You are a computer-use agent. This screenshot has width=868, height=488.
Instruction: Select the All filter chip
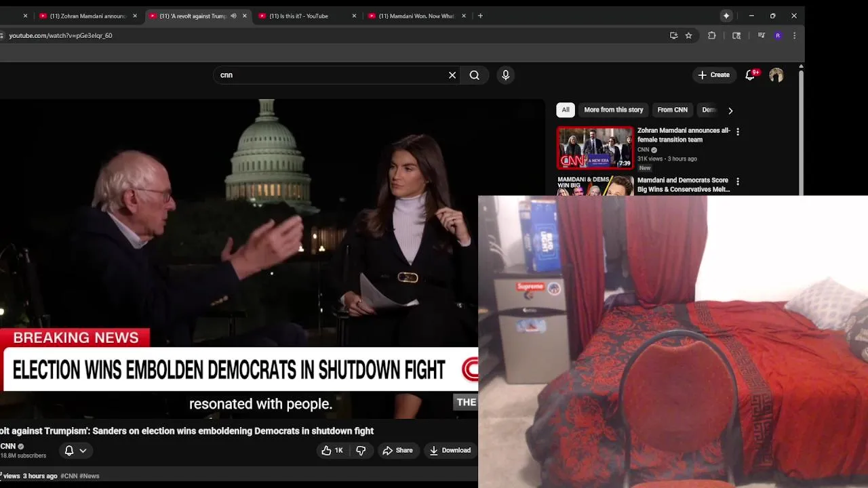coord(566,110)
